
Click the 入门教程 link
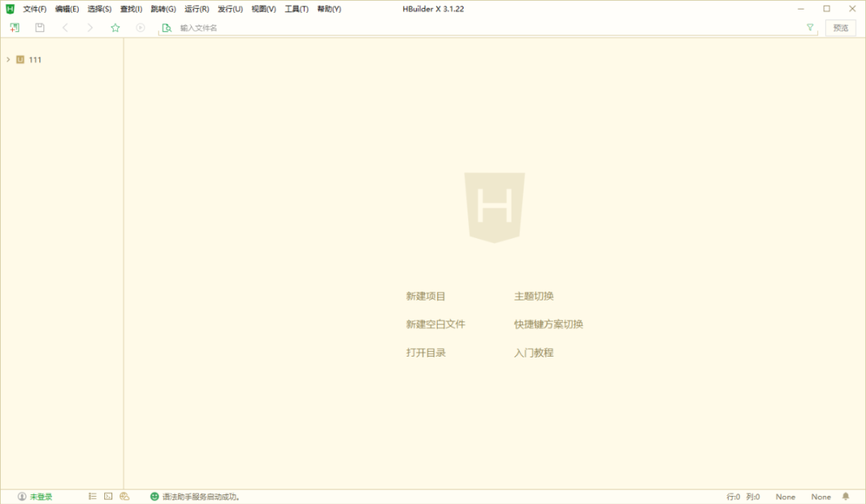tap(534, 353)
